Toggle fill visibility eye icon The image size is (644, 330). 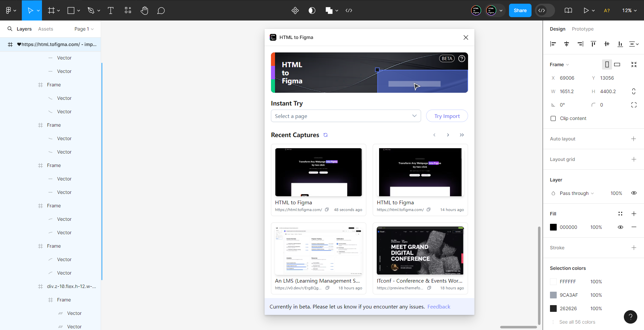[620, 227]
